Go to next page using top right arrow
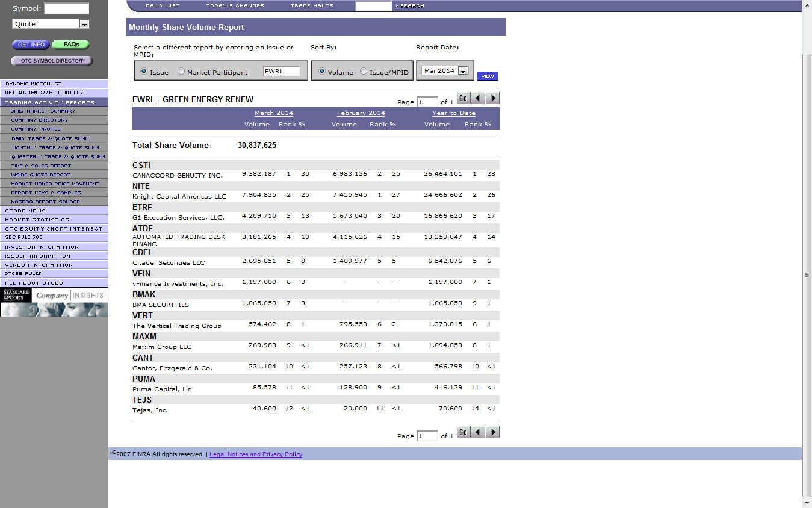 (x=493, y=98)
